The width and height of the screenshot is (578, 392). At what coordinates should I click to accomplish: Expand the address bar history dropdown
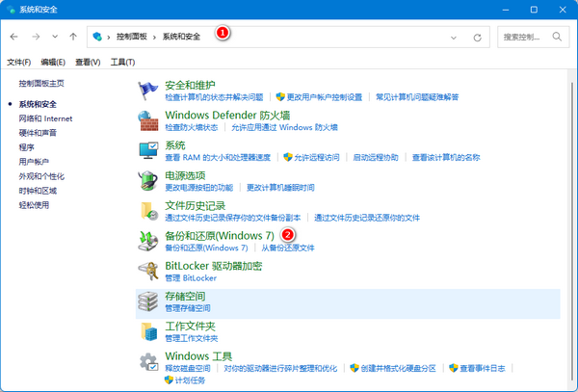tap(454, 36)
